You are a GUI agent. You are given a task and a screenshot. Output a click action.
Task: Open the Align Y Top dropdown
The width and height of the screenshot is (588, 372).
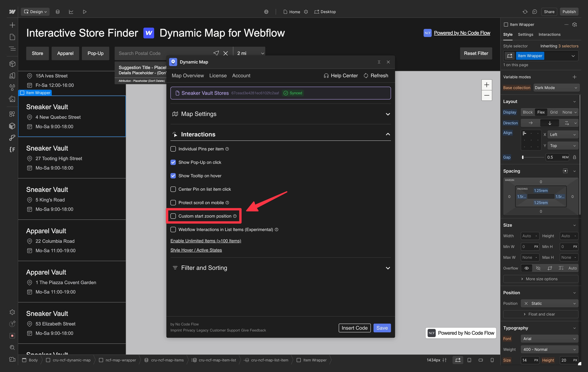point(563,146)
